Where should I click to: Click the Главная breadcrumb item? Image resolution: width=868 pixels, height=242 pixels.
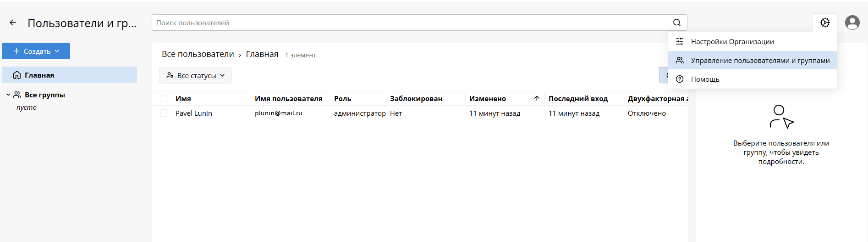262,54
